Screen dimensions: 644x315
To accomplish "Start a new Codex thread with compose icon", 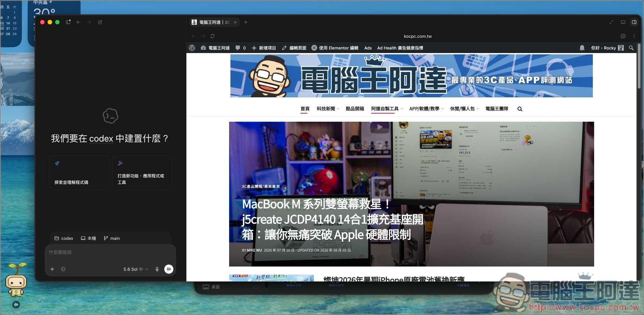I will [x=100, y=22].
